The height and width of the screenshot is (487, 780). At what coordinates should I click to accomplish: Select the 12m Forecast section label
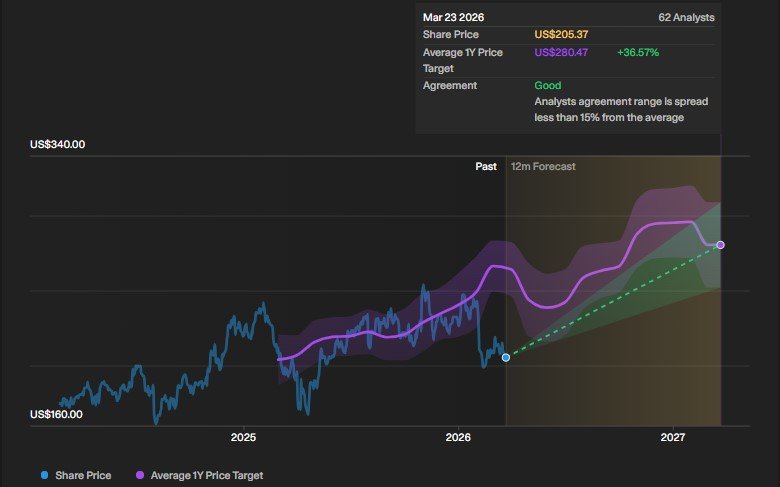pos(543,166)
